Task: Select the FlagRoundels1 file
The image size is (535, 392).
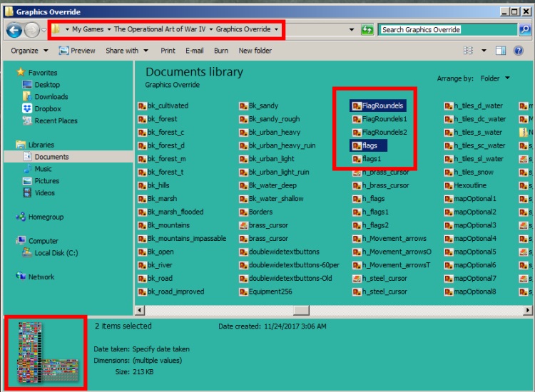Action: coord(379,119)
